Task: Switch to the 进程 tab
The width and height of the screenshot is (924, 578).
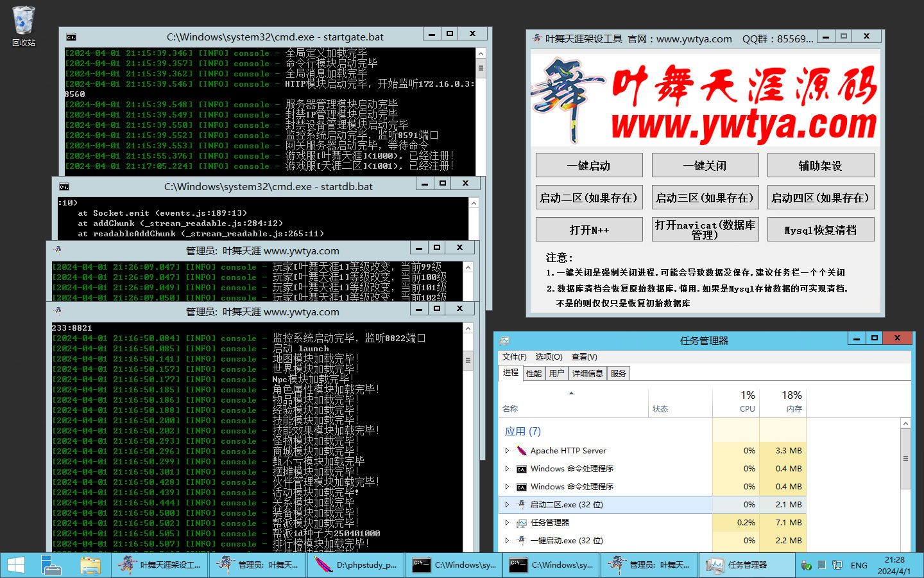Action: click(511, 372)
